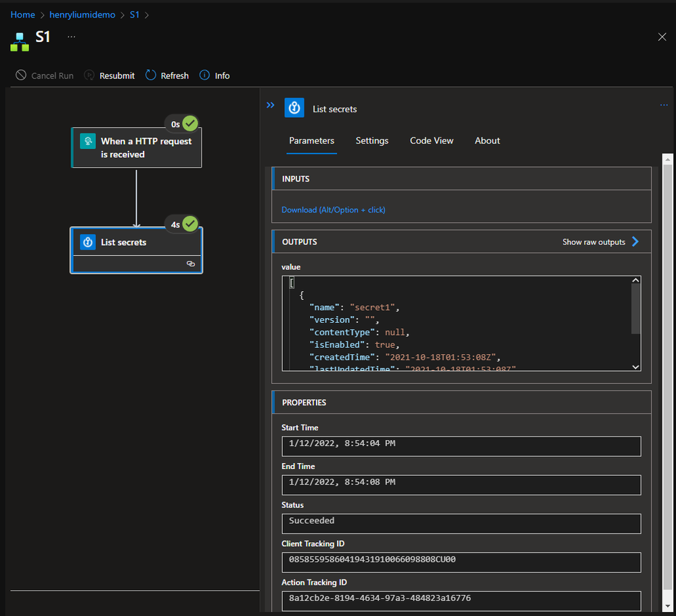Image resolution: width=676 pixels, height=616 pixels.
Task: Open Info from the toolbar
Action: point(215,76)
